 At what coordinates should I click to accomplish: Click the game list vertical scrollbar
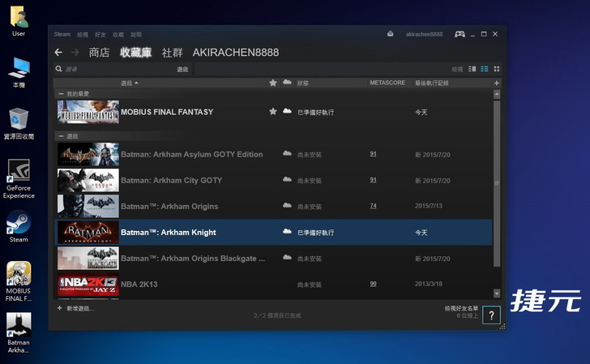click(497, 178)
